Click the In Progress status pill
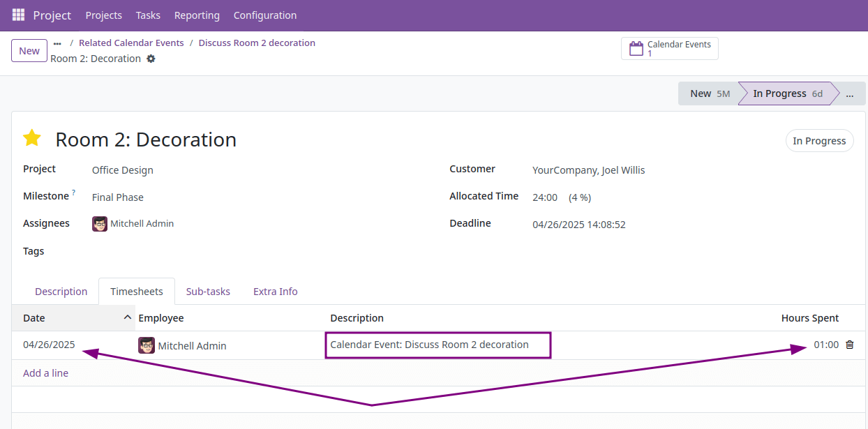The image size is (868, 429). (x=819, y=140)
